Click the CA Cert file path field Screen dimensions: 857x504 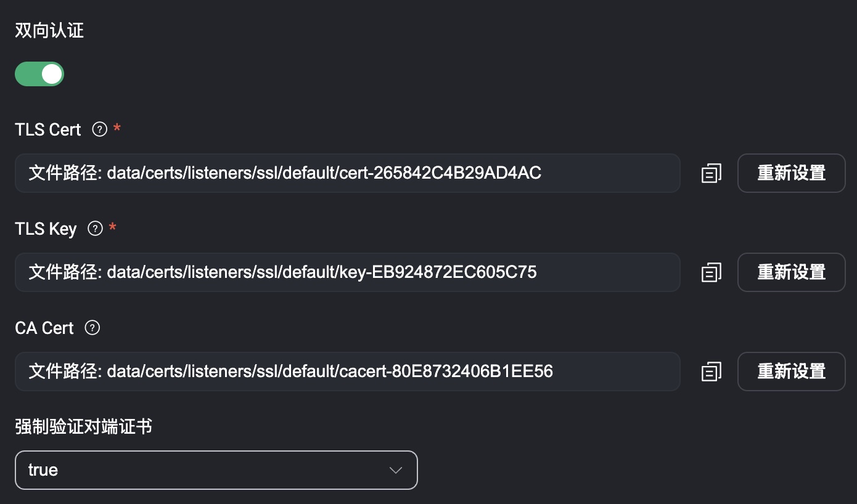point(347,372)
